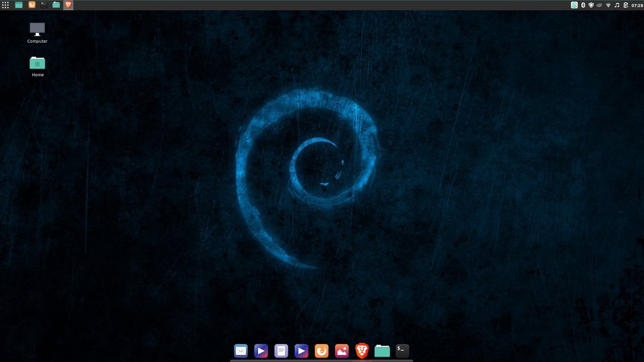Open the teal circular tray indicator
This screenshot has height=362, width=644.
(x=574, y=5)
